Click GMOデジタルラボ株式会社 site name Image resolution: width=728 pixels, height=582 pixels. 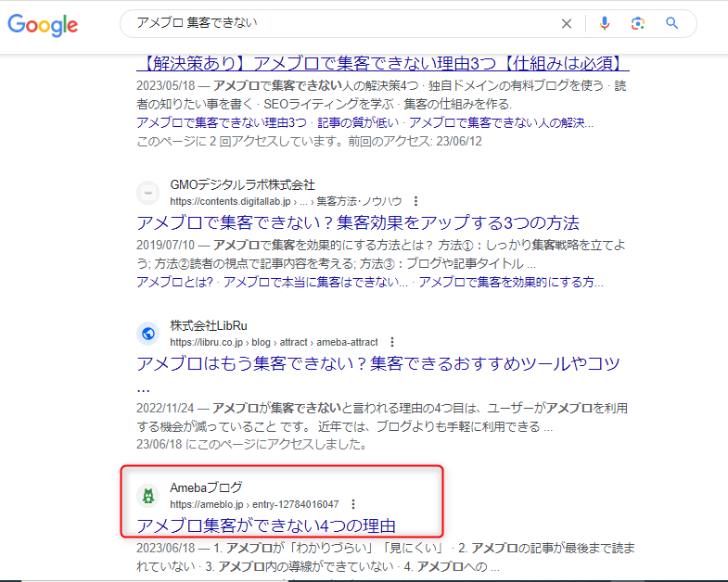(x=242, y=184)
